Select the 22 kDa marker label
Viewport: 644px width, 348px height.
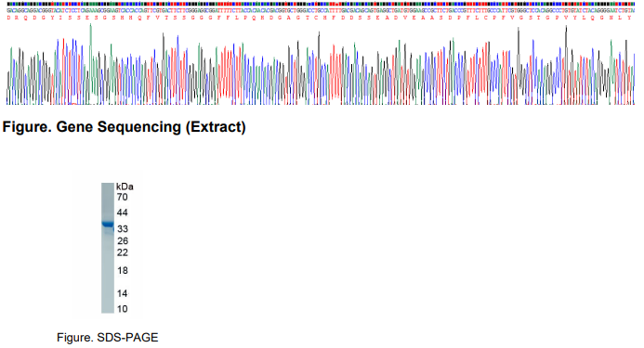coord(123,252)
